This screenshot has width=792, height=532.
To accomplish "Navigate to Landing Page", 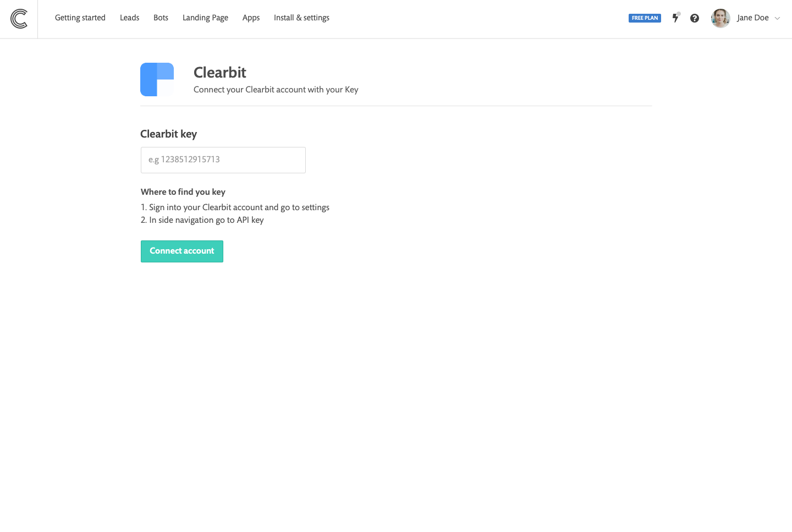I will (205, 18).
